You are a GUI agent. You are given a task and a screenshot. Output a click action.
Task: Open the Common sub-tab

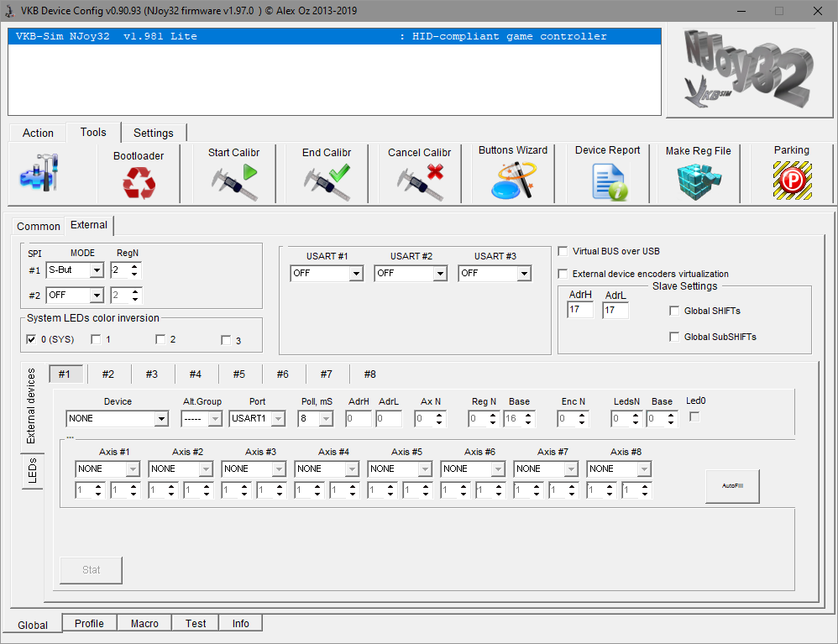[39, 227]
